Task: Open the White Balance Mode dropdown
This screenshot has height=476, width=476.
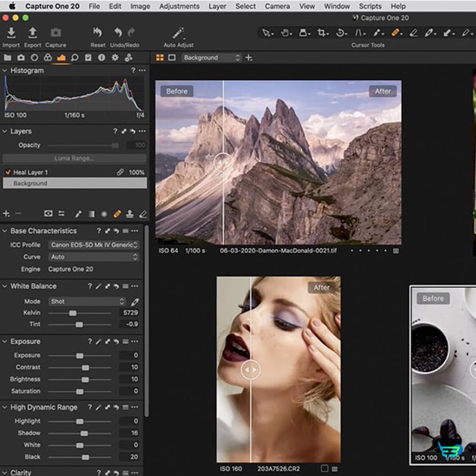Action: [87, 302]
